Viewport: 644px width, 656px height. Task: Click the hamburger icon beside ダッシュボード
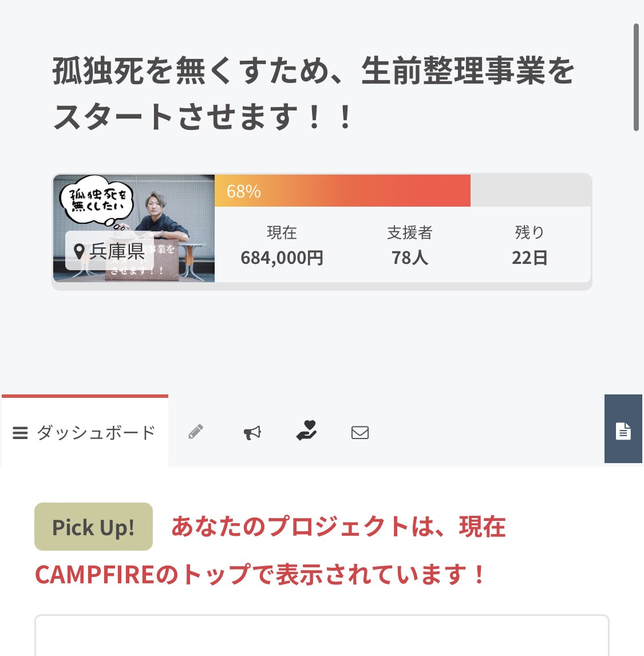[20, 433]
